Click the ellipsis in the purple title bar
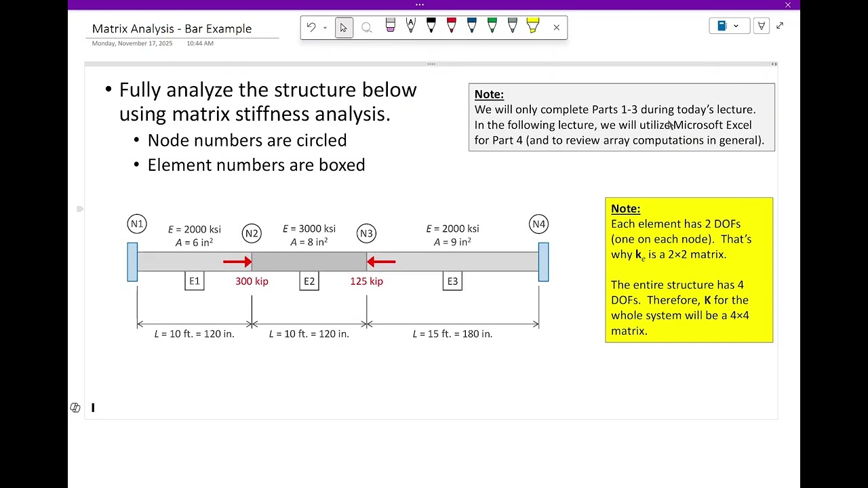The width and height of the screenshot is (868, 488). [x=420, y=5]
